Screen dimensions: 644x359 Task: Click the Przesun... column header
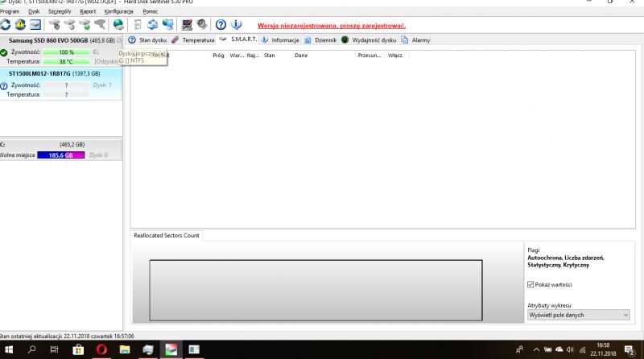pos(370,55)
